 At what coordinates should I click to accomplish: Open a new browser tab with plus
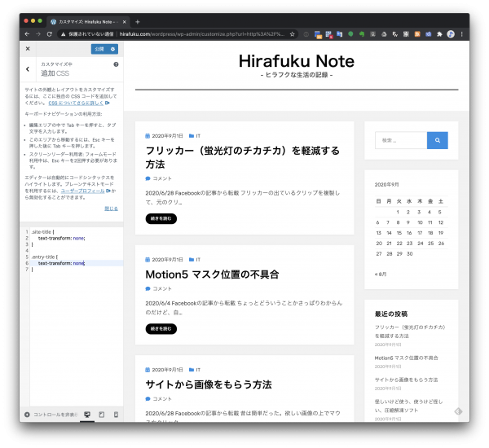[x=138, y=21]
